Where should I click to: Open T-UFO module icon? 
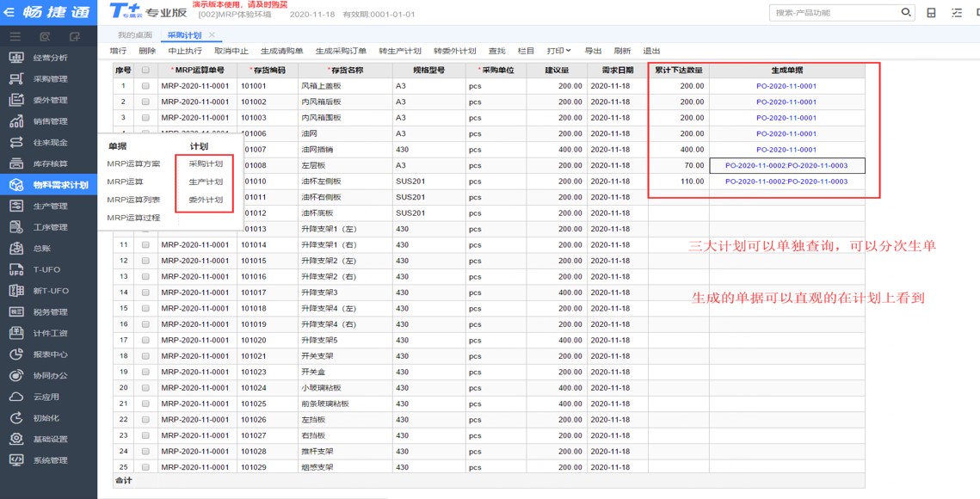tap(17, 269)
